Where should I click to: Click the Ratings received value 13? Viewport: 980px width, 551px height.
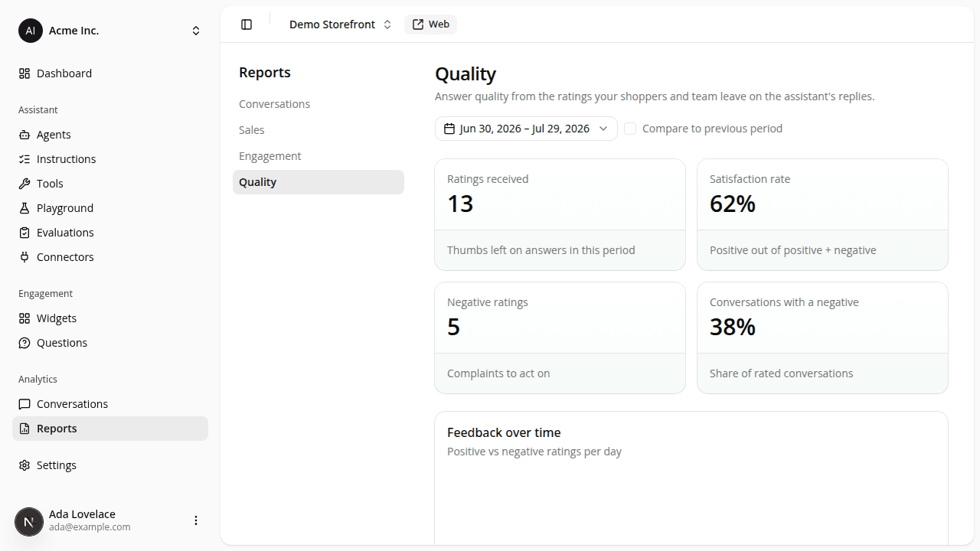(460, 204)
